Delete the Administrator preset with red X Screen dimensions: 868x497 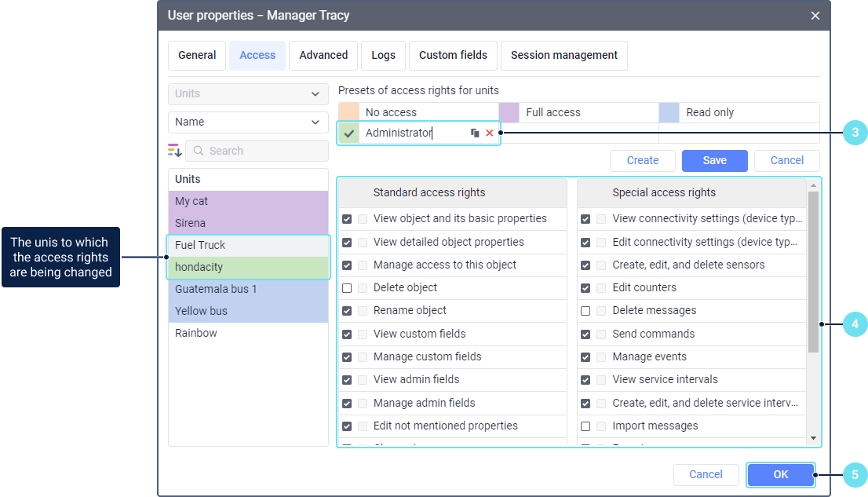click(490, 133)
